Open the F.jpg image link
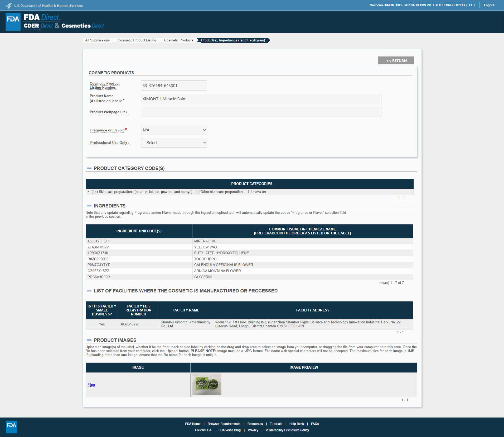 (x=91, y=385)
